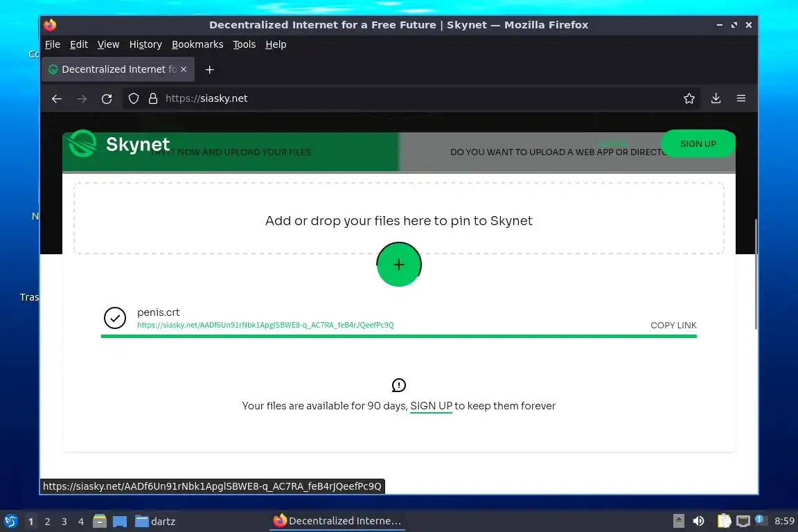Click the volume speaker tray icon
The height and width of the screenshot is (532, 798).
(x=698, y=522)
